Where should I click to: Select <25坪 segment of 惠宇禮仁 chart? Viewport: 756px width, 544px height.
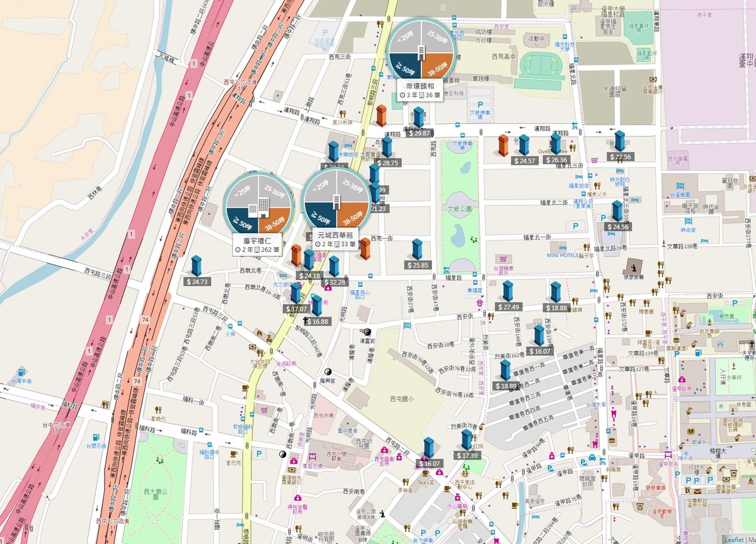[x=243, y=191]
